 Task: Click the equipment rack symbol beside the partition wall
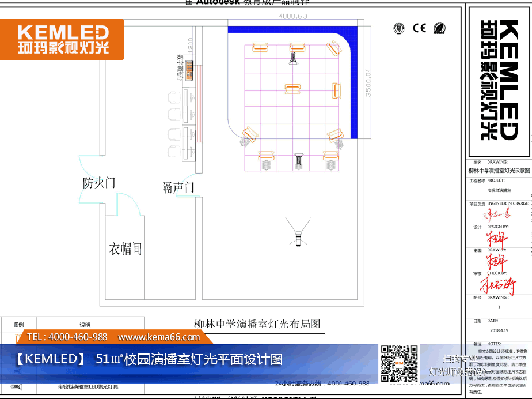tap(189, 71)
